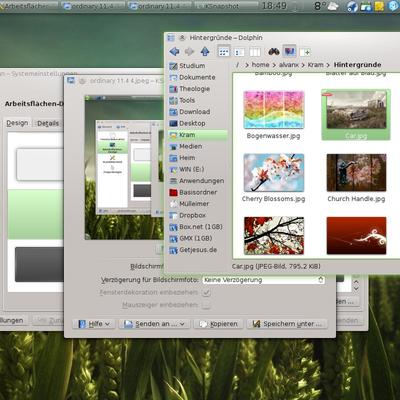Screen dimensions: 400x400
Task: Click Keine Verzögerung delay field in KSnapshot
Action: click(x=263, y=280)
